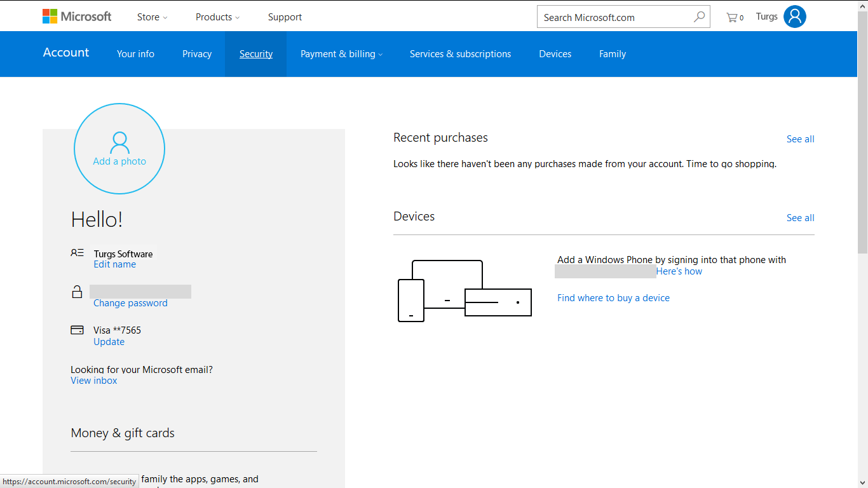Expand the Store dropdown menu

point(152,17)
